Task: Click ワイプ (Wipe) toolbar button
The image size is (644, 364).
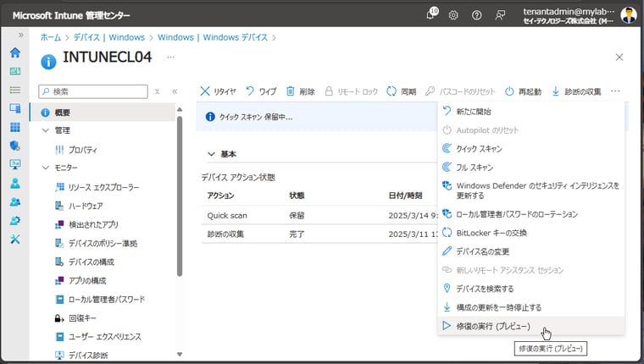Action: (261, 91)
